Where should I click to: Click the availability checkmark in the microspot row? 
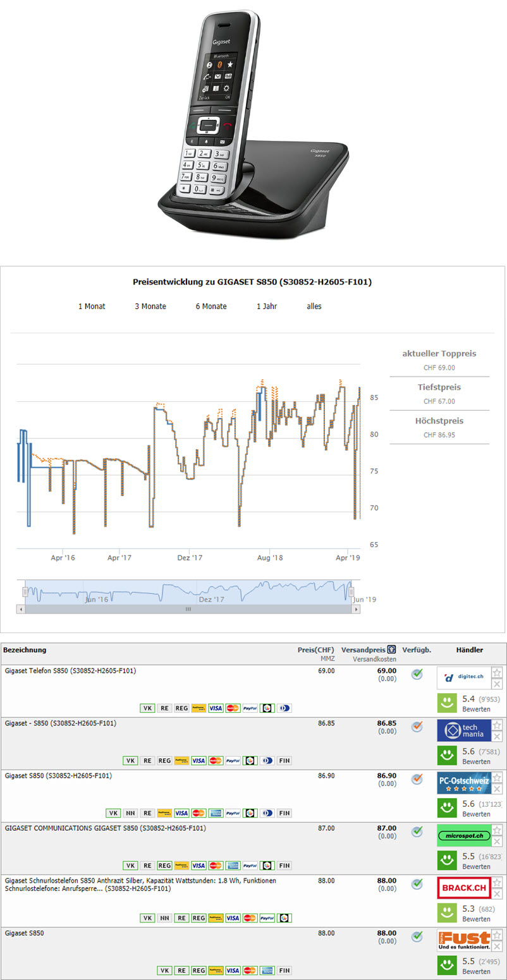(x=417, y=832)
